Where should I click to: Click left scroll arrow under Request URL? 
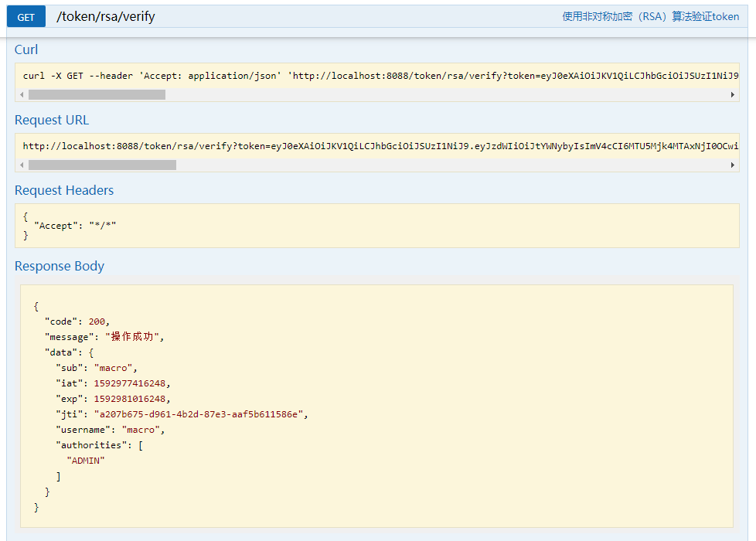click(22, 165)
